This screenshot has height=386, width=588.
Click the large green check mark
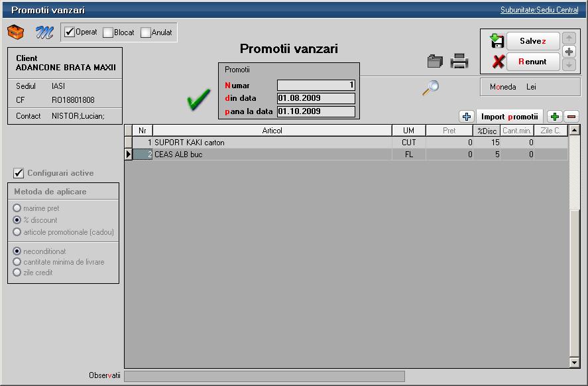point(198,99)
